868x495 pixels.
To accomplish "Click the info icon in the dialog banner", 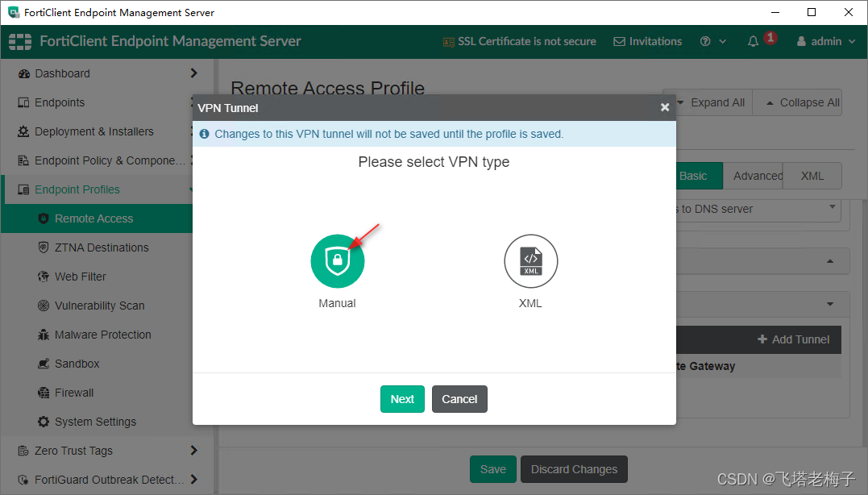I will click(x=204, y=134).
